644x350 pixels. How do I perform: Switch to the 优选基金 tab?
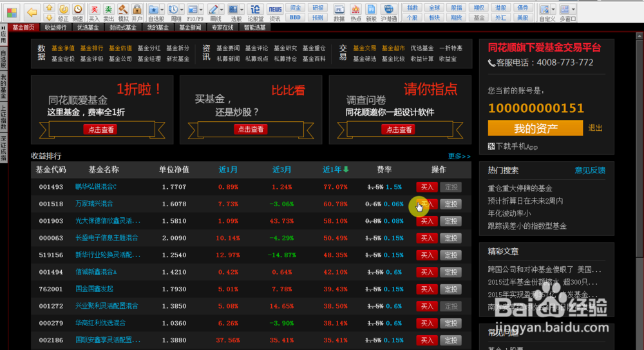[x=88, y=28]
